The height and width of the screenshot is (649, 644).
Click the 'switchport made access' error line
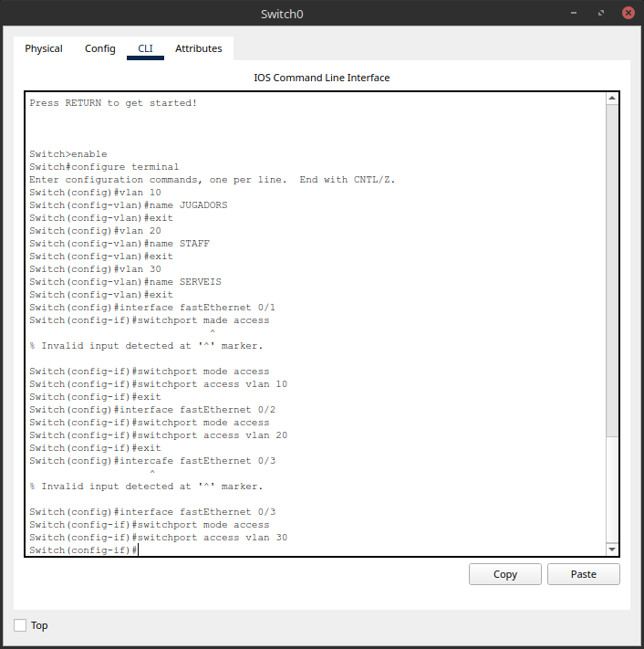point(150,320)
